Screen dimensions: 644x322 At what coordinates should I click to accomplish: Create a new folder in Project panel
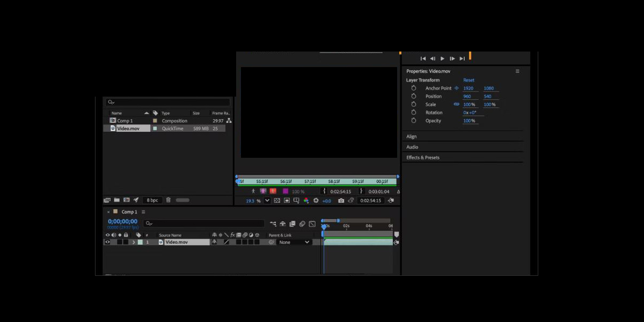pyautogui.click(x=116, y=200)
